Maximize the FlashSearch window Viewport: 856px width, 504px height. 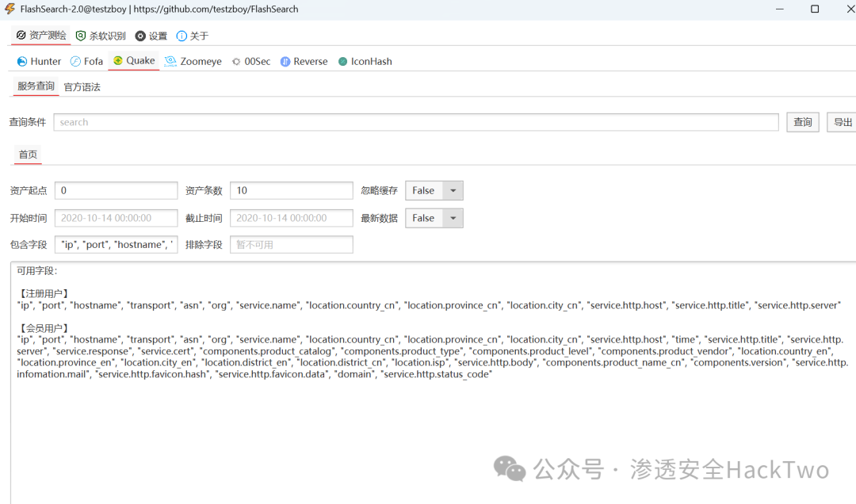click(815, 10)
